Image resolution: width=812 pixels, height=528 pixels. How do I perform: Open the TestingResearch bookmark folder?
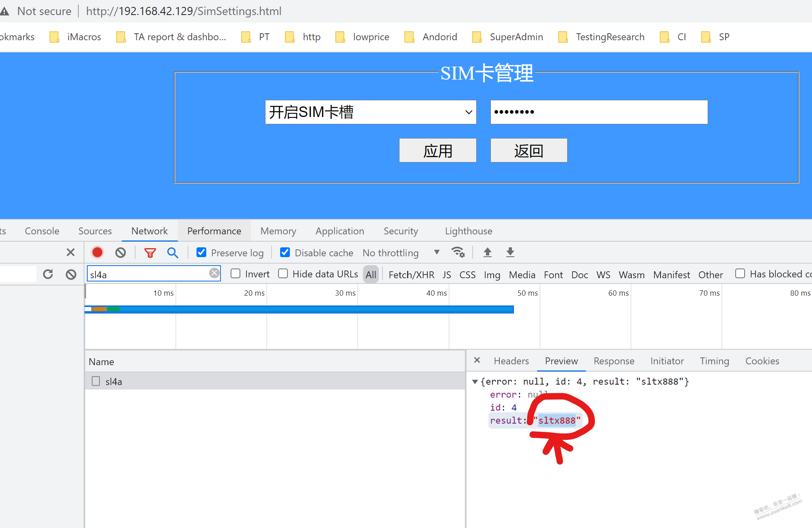[601, 37]
